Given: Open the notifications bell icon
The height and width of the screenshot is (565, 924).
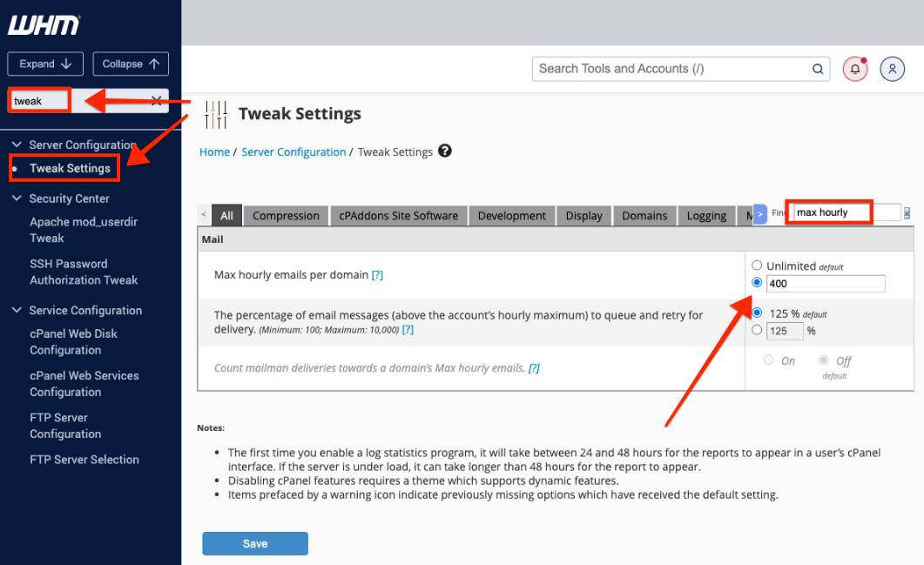Looking at the screenshot, I should (855, 69).
